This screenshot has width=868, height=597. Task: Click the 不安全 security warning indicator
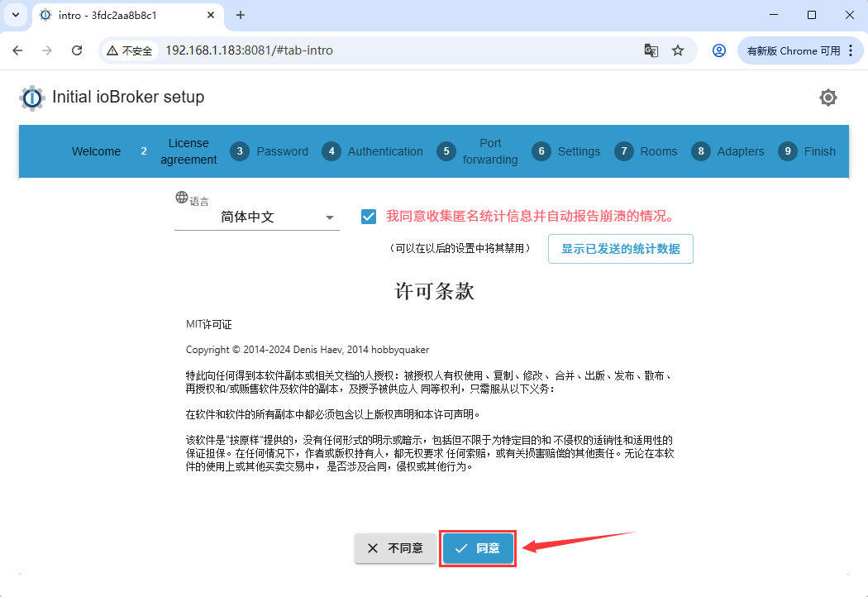(x=128, y=50)
